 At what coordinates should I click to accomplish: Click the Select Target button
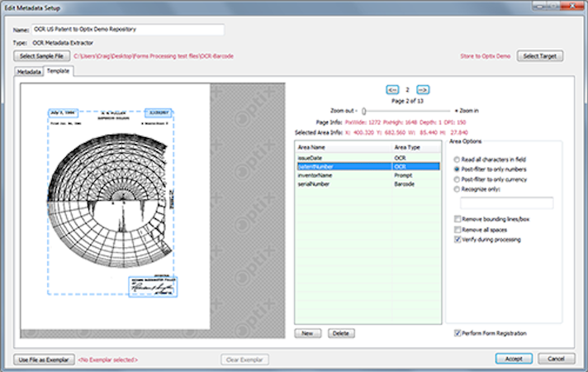(x=540, y=56)
